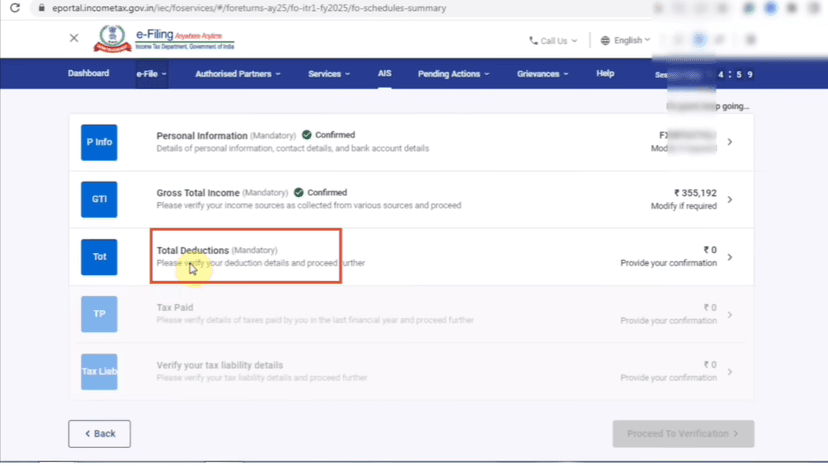The image size is (828, 466).
Task: Click the Back button
Action: [x=99, y=434]
